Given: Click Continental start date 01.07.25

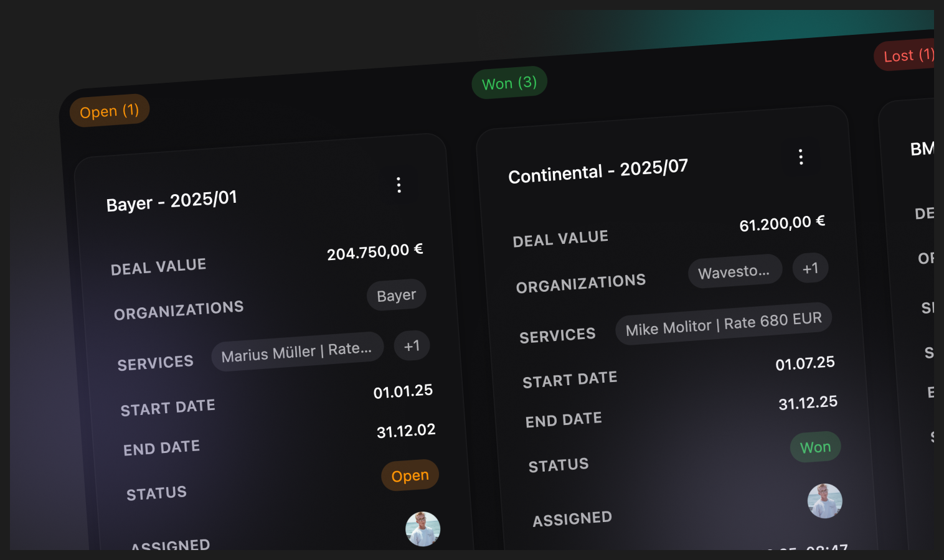Looking at the screenshot, I should 805,363.
